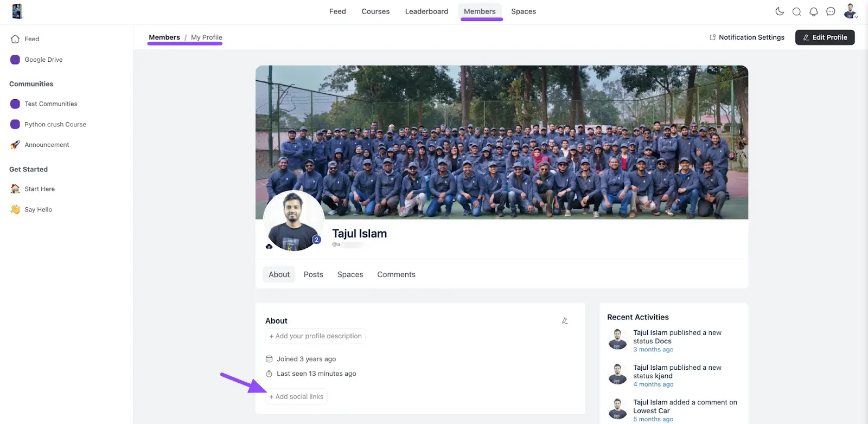Click '5 months ago' activity timestamp

(x=653, y=419)
